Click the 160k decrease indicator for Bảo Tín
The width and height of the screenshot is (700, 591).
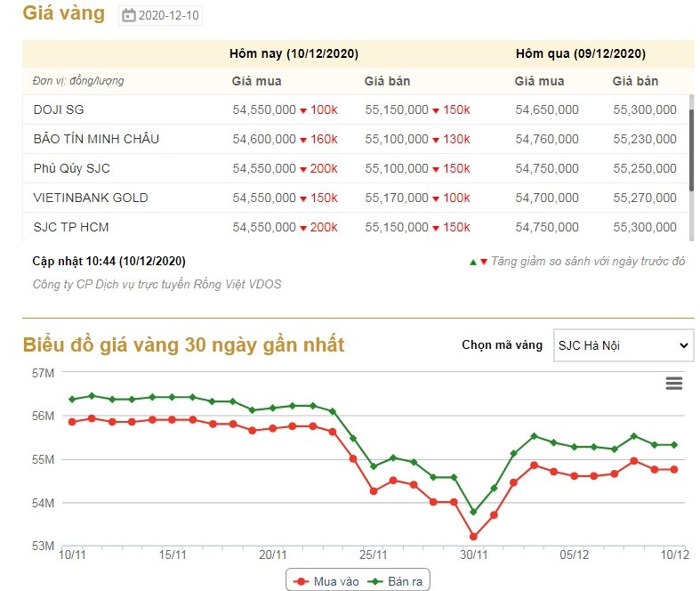point(318,140)
